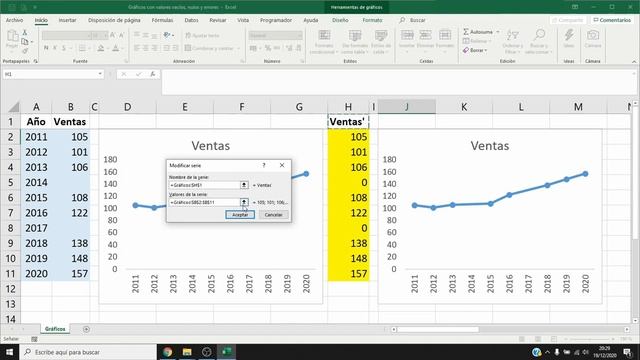The height and width of the screenshot is (360, 640).
Task: Open the Diseño chart tools tab
Action: 340,20
